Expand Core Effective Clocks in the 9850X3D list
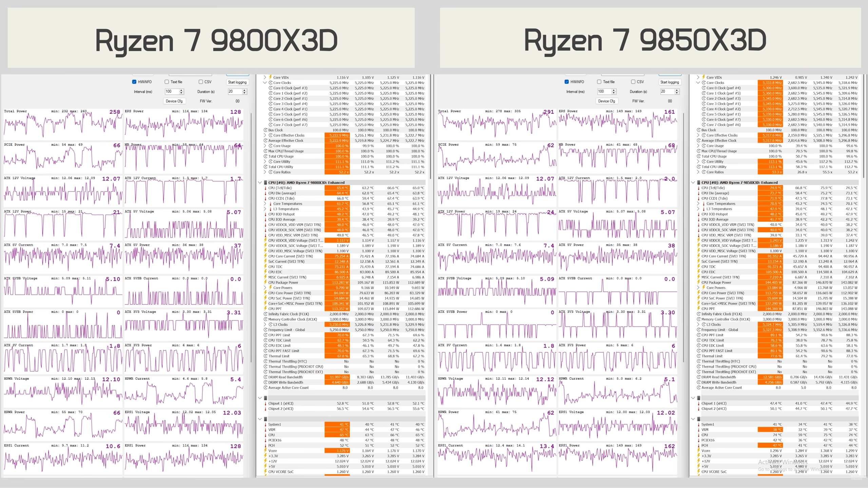 (698, 135)
